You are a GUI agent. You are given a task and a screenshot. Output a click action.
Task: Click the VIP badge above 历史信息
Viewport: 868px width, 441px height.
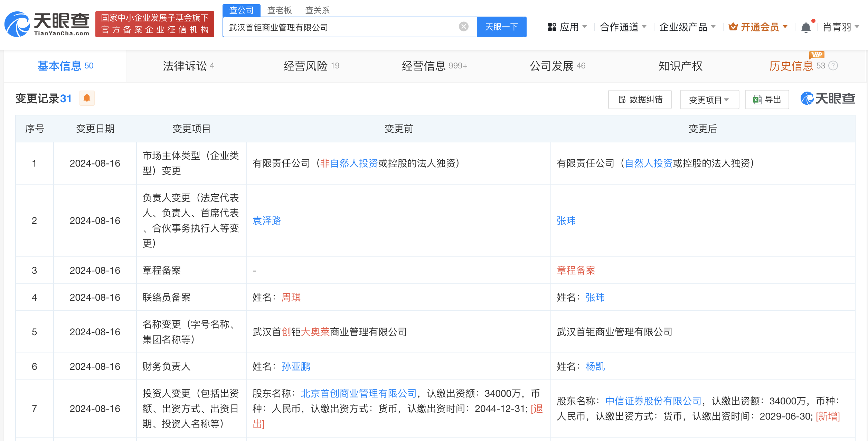point(817,55)
